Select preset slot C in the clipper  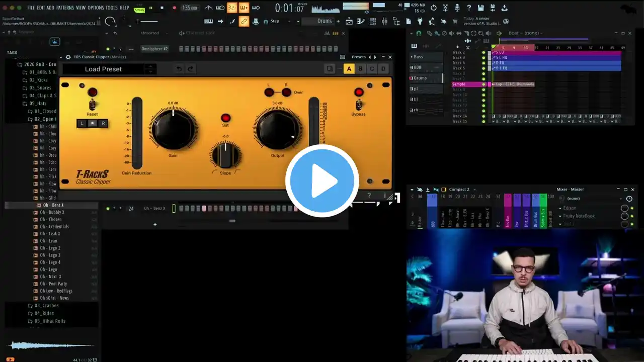coord(372,69)
